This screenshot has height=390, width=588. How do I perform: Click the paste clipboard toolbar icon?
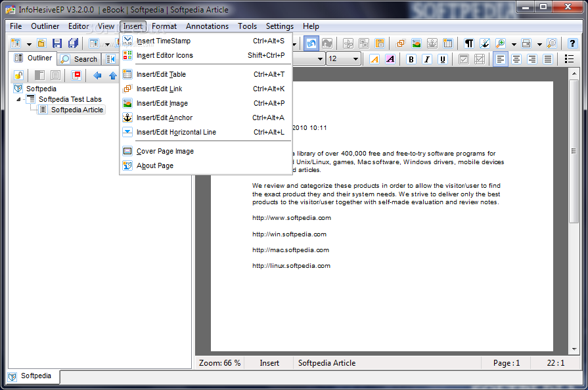[x=380, y=43]
